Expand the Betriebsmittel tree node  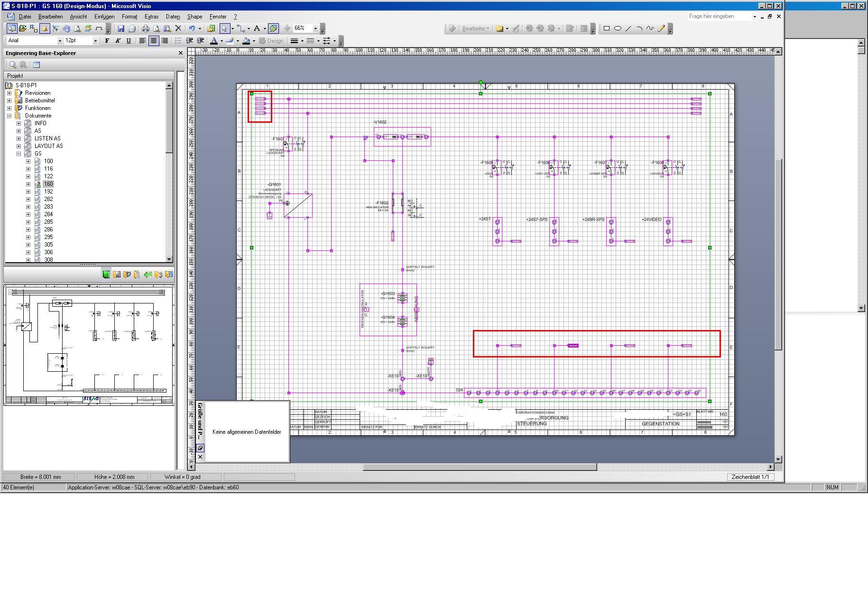(x=9, y=101)
